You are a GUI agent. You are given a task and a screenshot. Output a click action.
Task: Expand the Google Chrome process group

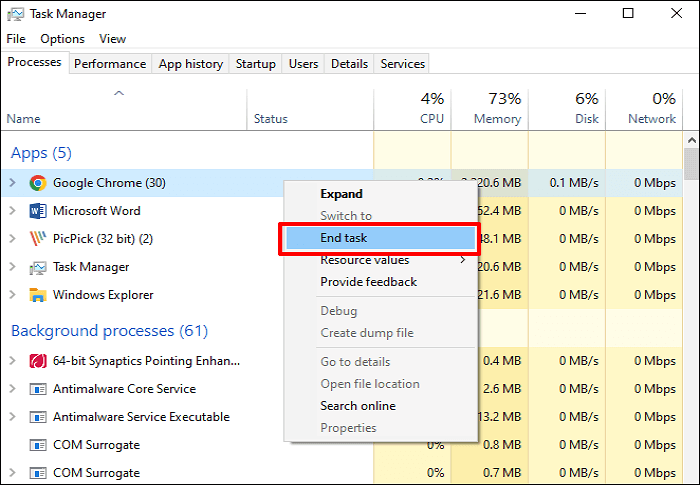pyautogui.click(x=12, y=183)
